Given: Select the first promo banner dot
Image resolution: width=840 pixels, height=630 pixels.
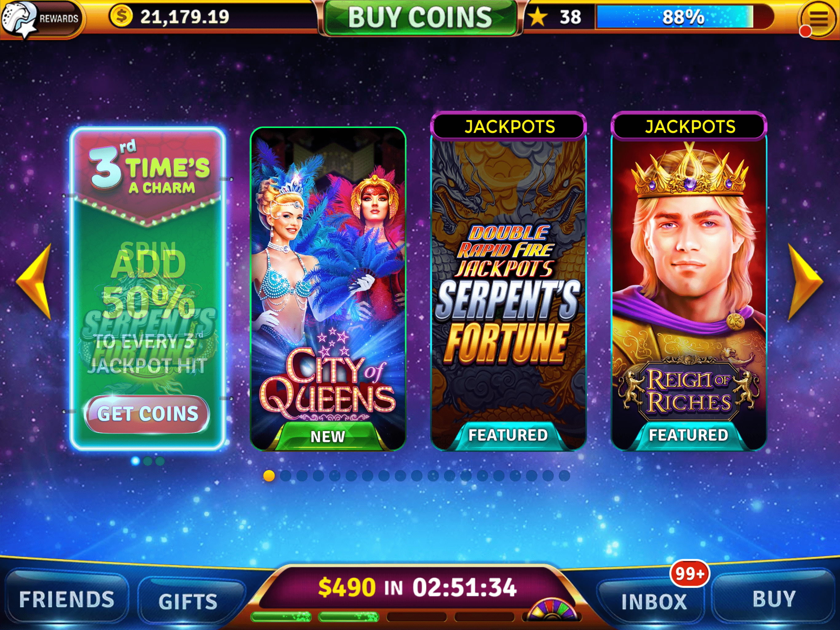Looking at the screenshot, I should (x=135, y=461).
